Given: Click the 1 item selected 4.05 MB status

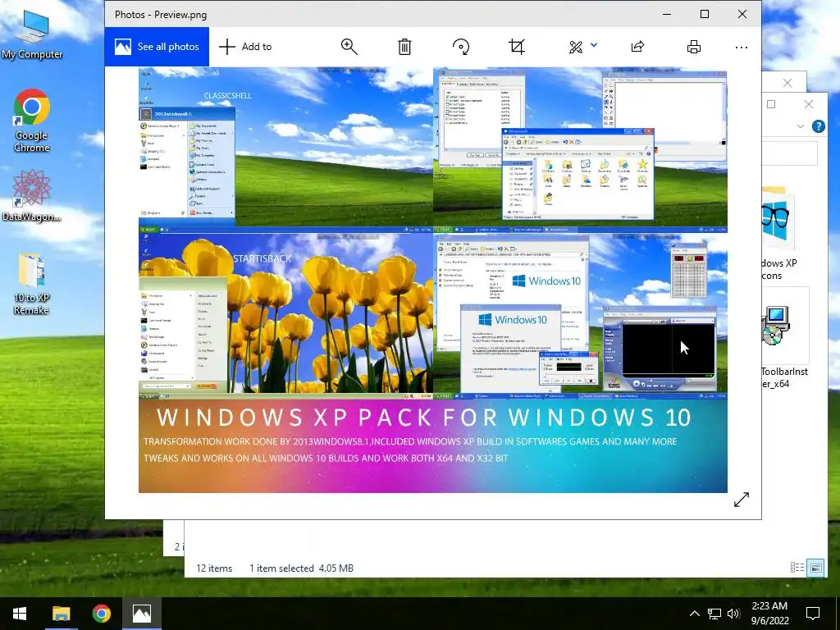Looking at the screenshot, I should pyautogui.click(x=301, y=568).
